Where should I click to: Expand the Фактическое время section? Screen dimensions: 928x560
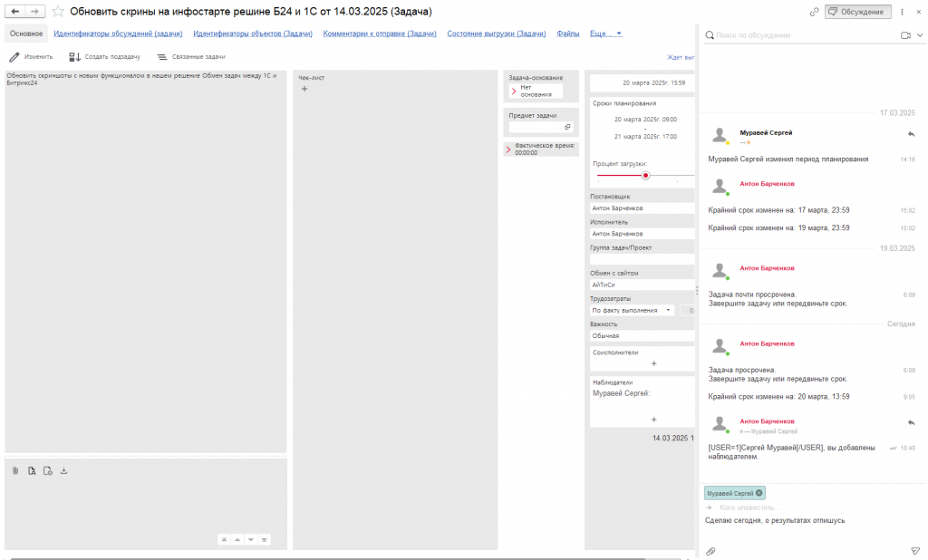point(508,150)
